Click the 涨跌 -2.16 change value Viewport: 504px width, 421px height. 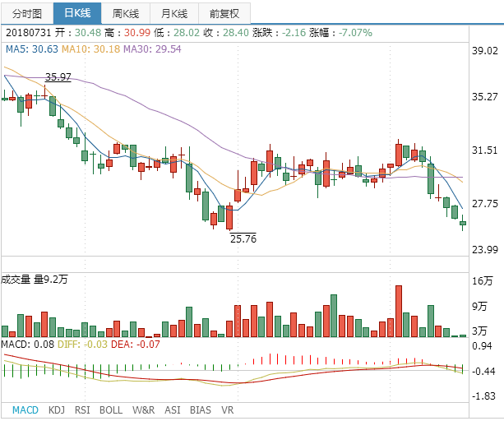pos(279,32)
